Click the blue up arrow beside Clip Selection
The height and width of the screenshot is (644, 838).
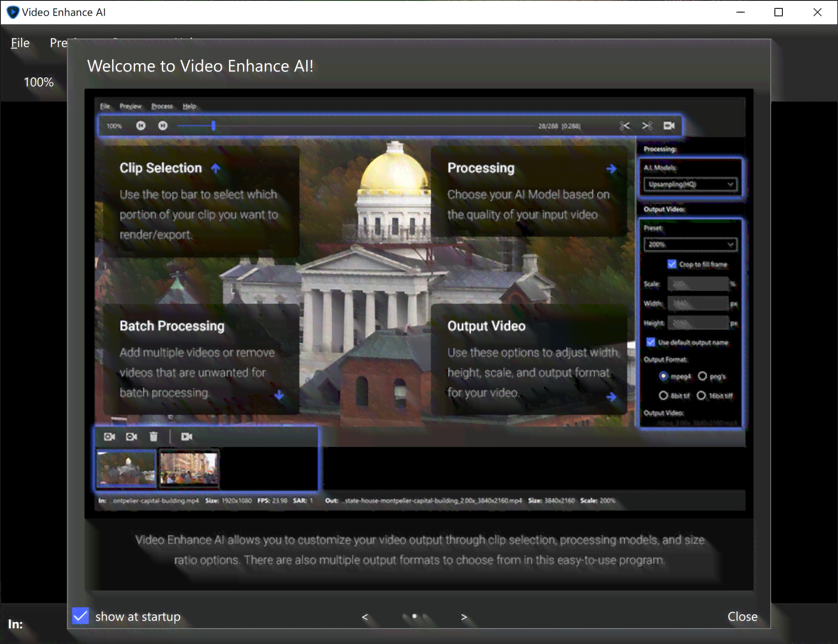pos(215,168)
